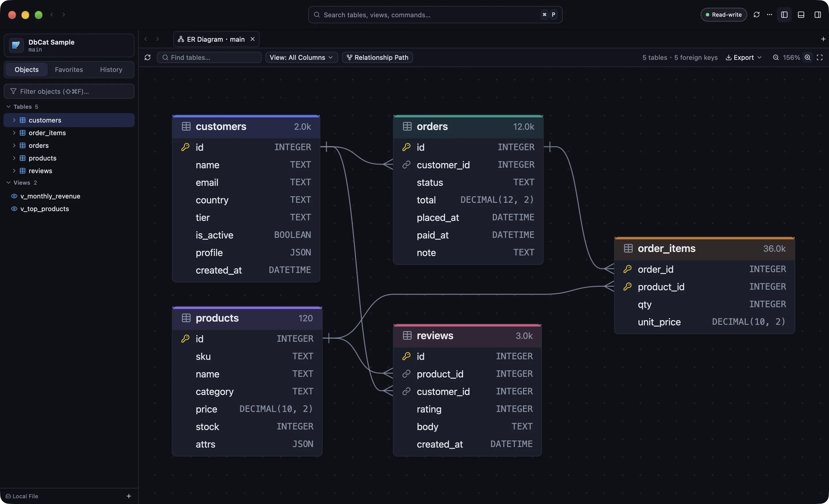Click the customers table grid icon in diagram
This screenshot has height=504, width=829.
pyautogui.click(x=186, y=126)
